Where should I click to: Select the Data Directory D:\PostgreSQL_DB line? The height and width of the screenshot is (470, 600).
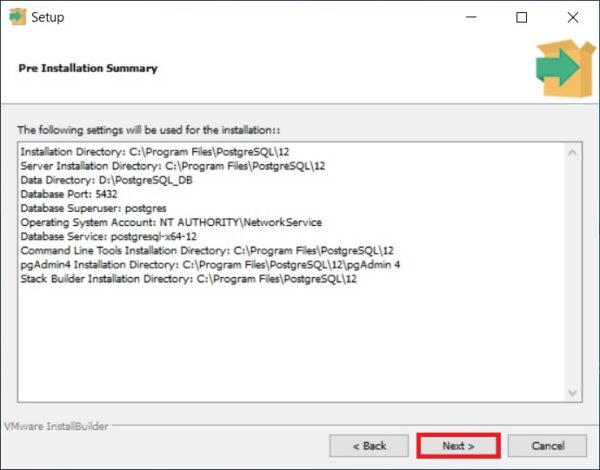106,180
